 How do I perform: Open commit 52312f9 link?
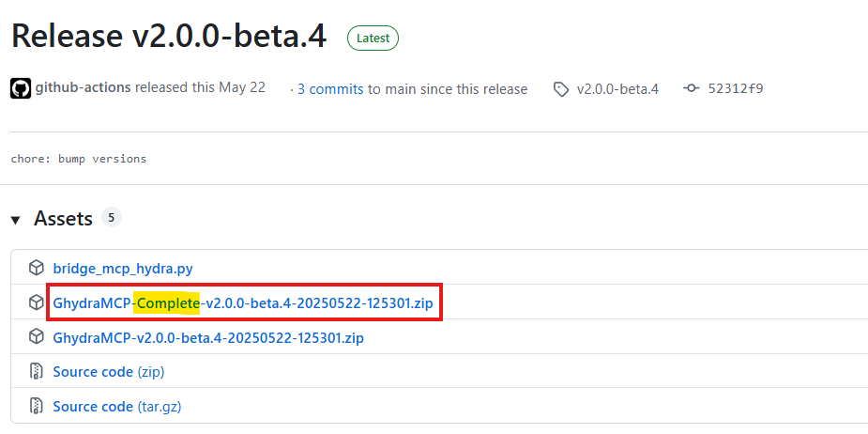tap(737, 89)
